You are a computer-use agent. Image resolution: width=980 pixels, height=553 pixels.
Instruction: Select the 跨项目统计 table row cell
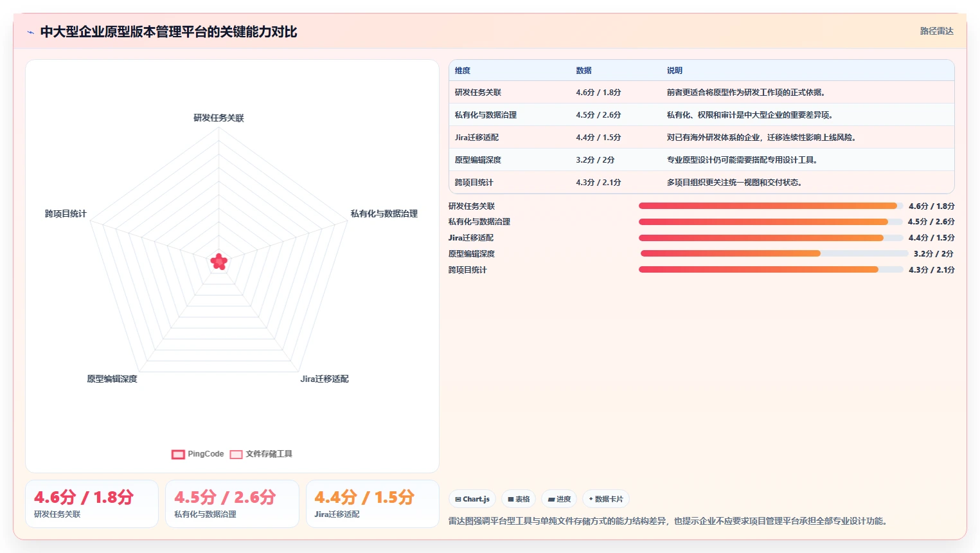pos(474,183)
